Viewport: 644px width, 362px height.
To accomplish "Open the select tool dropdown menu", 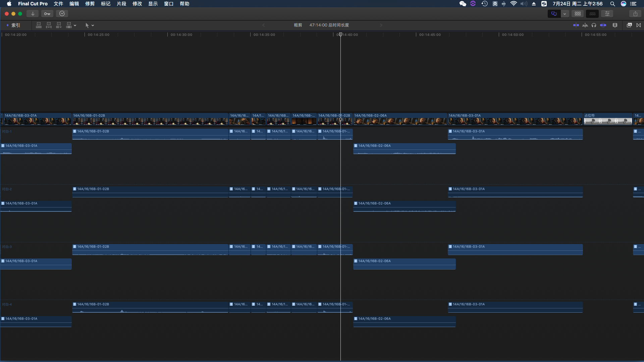I will click(93, 25).
